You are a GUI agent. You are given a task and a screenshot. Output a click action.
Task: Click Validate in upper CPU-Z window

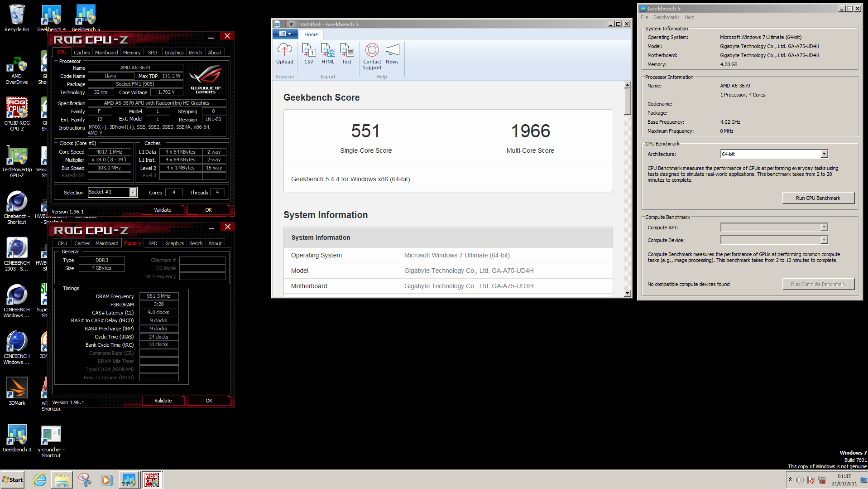pyautogui.click(x=163, y=210)
